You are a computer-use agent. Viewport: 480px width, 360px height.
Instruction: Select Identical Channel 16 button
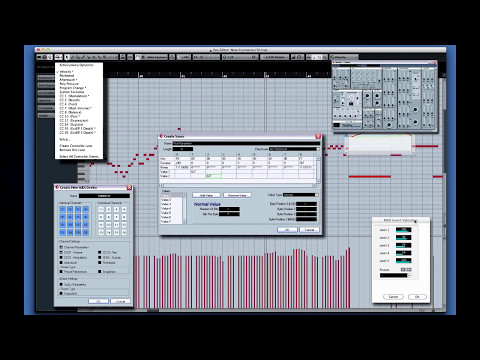click(86, 232)
